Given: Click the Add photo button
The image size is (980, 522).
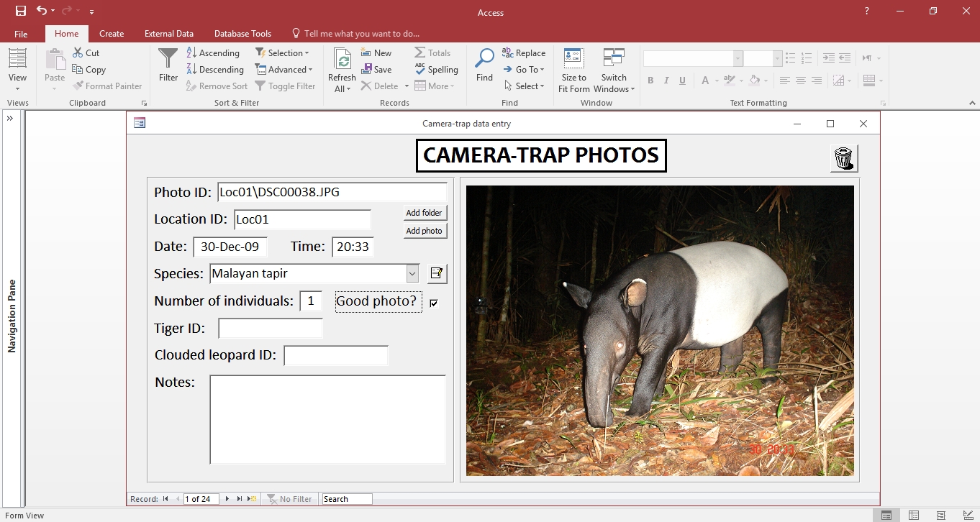Looking at the screenshot, I should (424, 231).
